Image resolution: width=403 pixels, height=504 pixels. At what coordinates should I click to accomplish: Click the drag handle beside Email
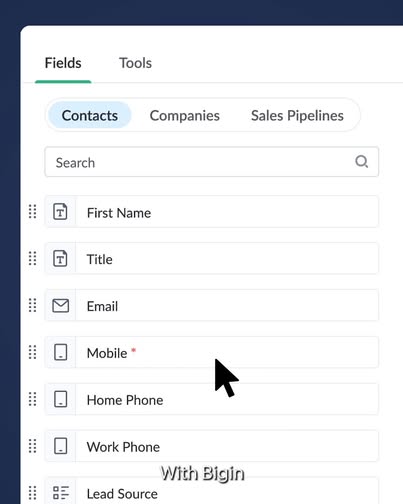(x=32, y=305)
